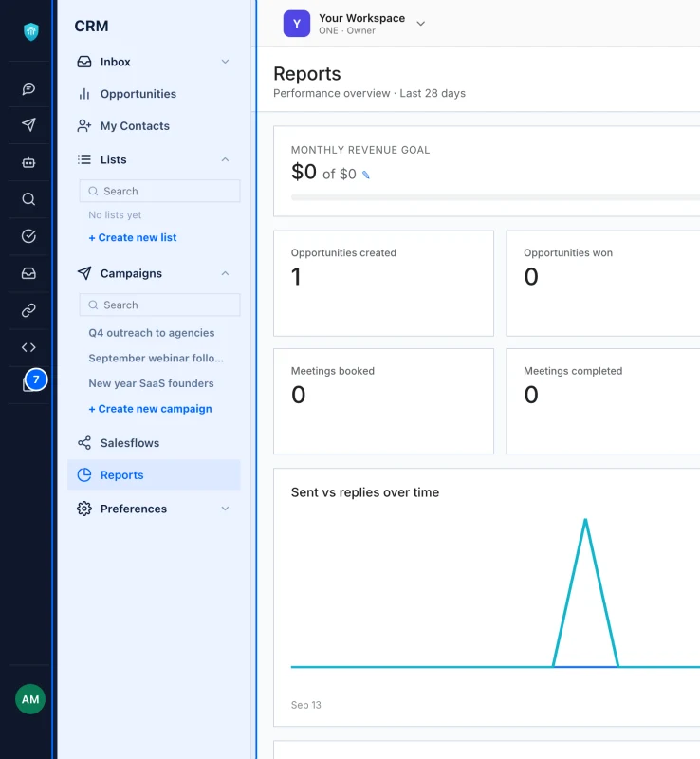The image size is (700, 759).
Task: Go to My Contacts
Action: tap(135, 126)
